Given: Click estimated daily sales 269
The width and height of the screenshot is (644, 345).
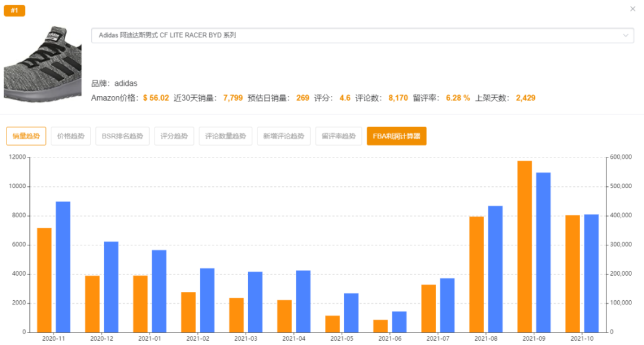Looking at the screenshot, I should point(303,98).
